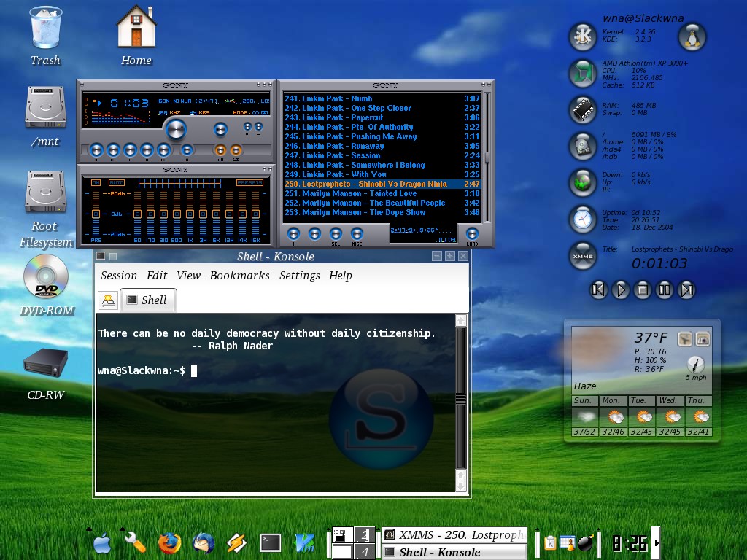The height and width of the screenshot is (560, 747).
Task: Click the PRE preamp slider handle
Action: coord(96,214)
